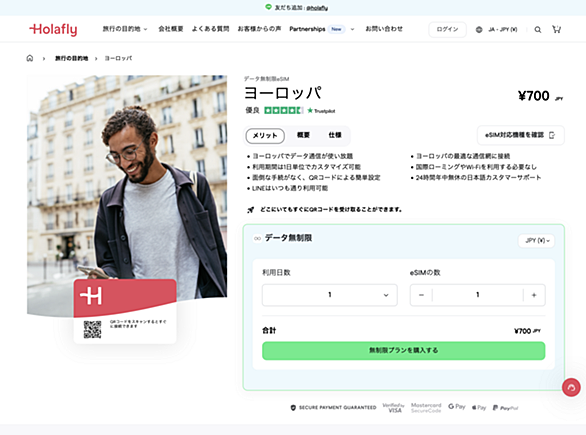Click the PayPal payment logo
The height and width of the screenshot is (435, 586).
coord(506,408)
